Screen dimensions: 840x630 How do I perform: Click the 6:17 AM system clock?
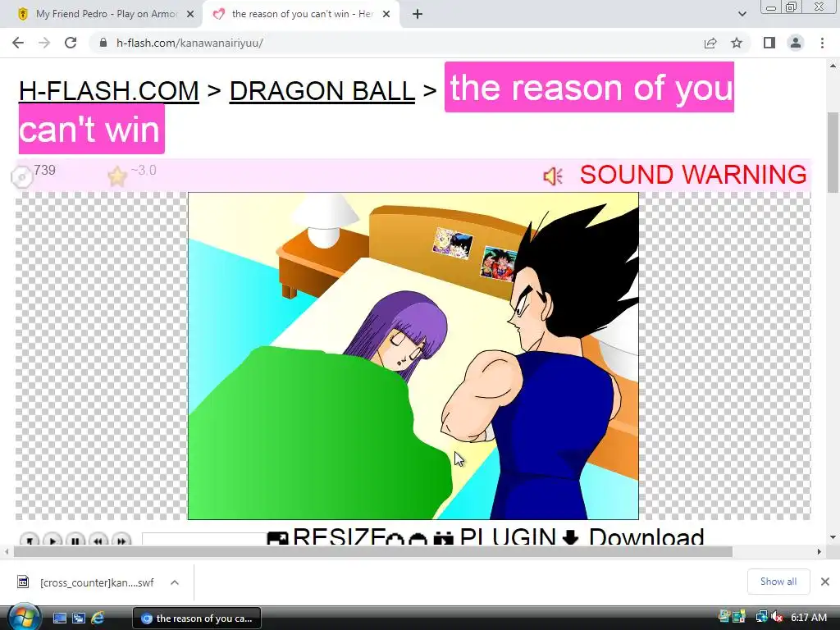click(808, 618)
